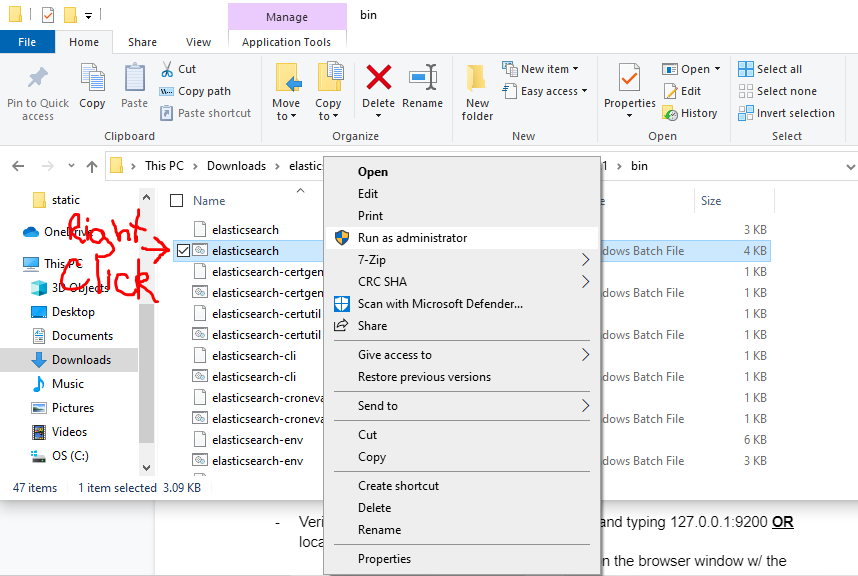This screenshot has height=576, width=858.
Task: Click This PC in the address breadcrumb
Action: pos(164,166)
